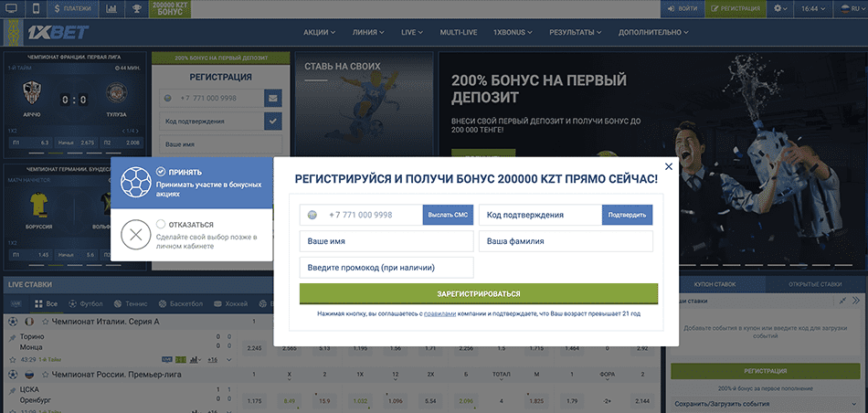Image resolution: width=868 pixels, height=413 pixels.
Task: Expand Сохранить/Загрузить события section
Action: click(766, 404)
